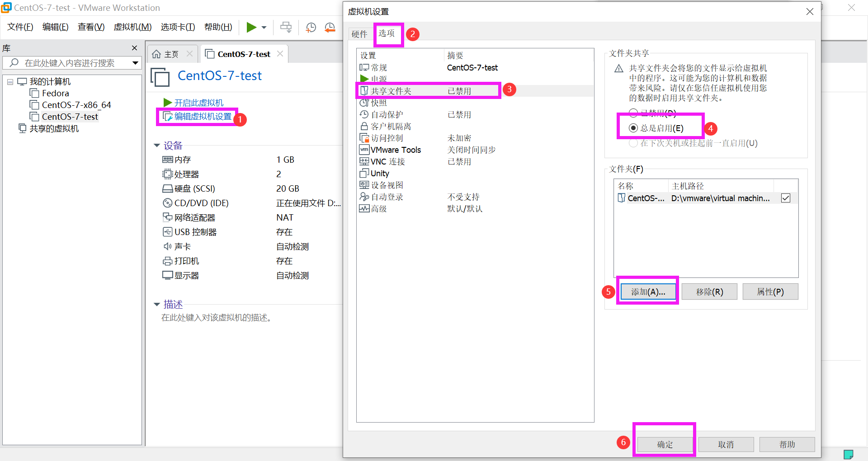Open the dropdown arrow beside the power-on icon
This screenshot has width=868, height=461.
pyautogui.click(x=264, y=28)
